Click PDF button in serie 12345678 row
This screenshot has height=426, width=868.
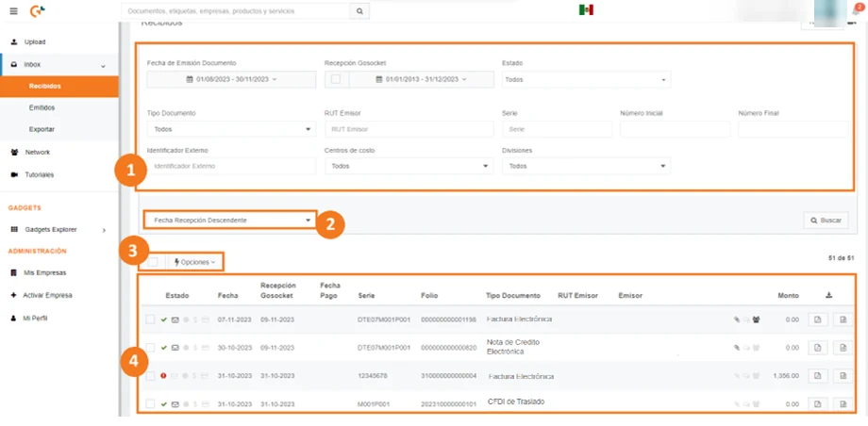818,376
